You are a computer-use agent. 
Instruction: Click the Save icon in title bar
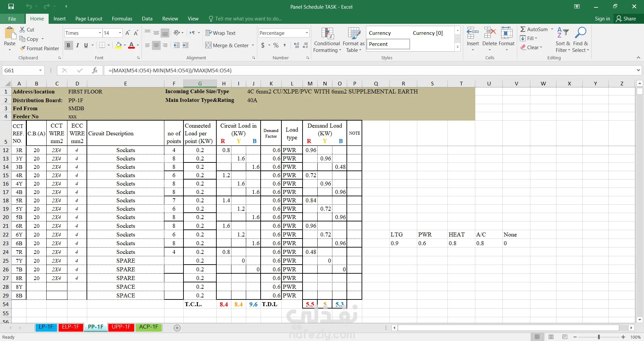click(x=11, y=6)
